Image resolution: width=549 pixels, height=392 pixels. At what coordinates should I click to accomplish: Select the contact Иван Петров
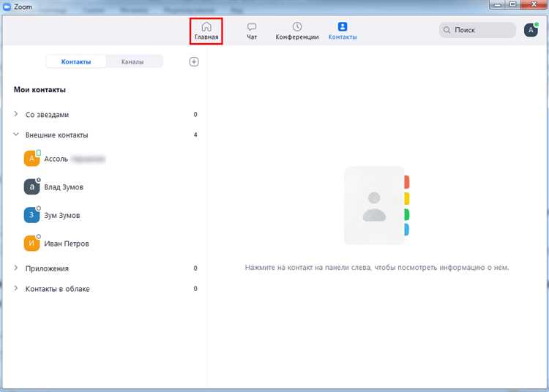[x=105, y=244]
